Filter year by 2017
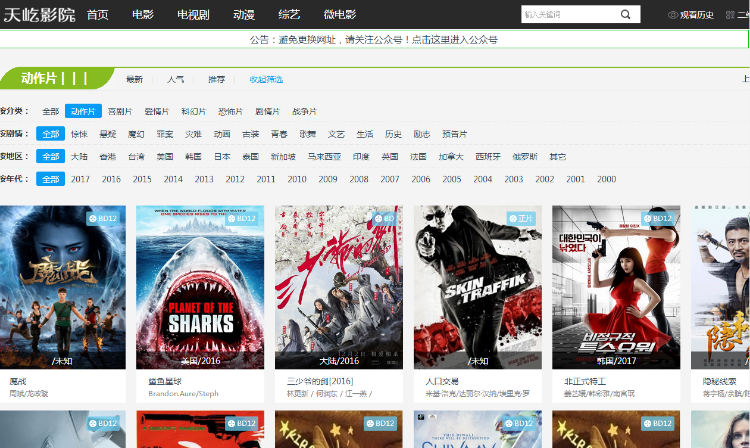 point(80,179)
